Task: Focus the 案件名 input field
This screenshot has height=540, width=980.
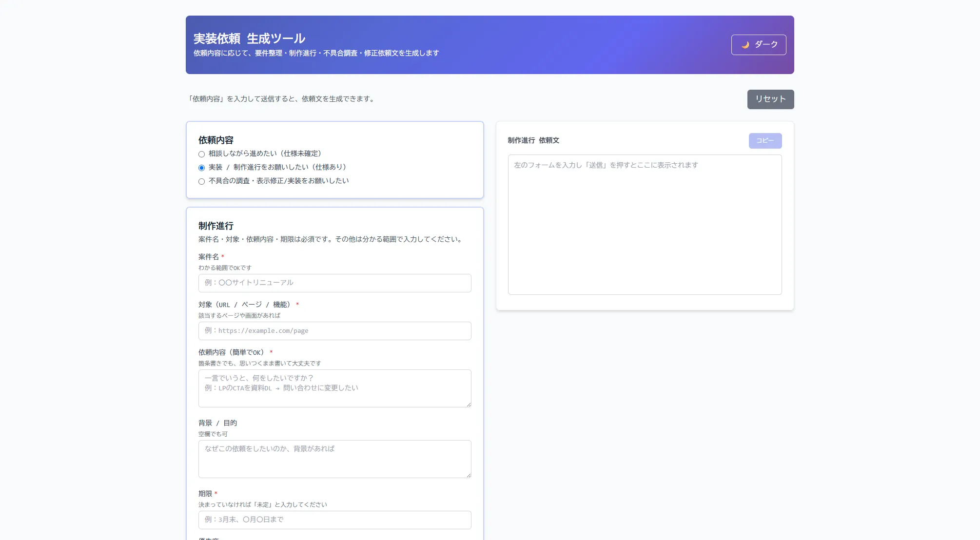Action: [x=334, y=283]
